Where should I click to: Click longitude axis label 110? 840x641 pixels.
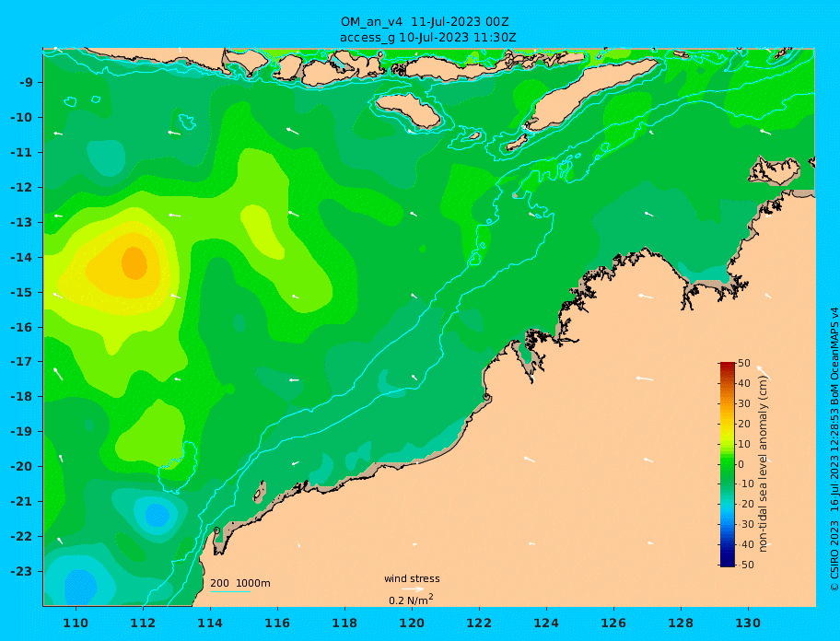[76, 624]
